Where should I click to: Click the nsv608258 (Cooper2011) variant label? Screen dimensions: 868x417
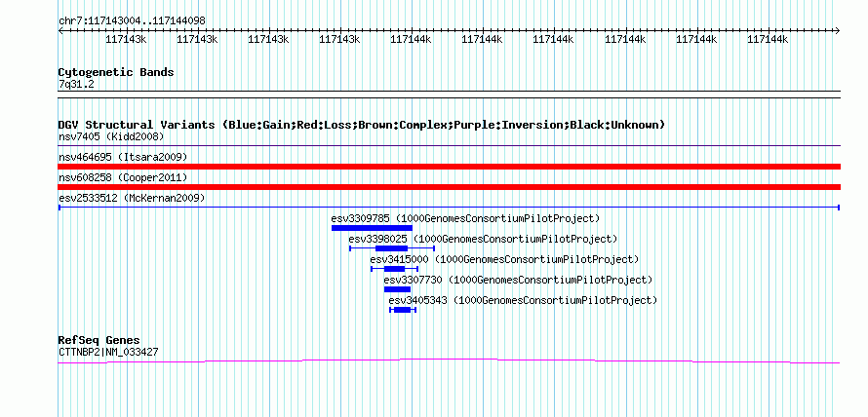click(x=123, y=177)
